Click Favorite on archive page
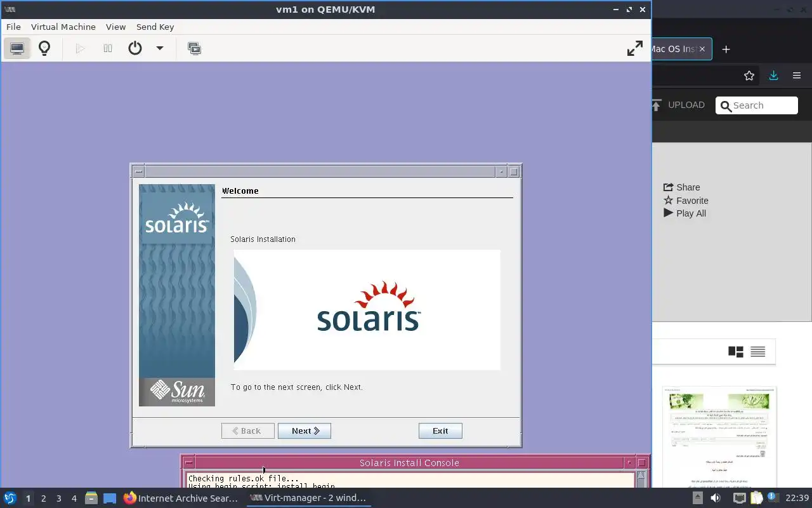This screenshot has width=812, height=508. coord(686,201)
